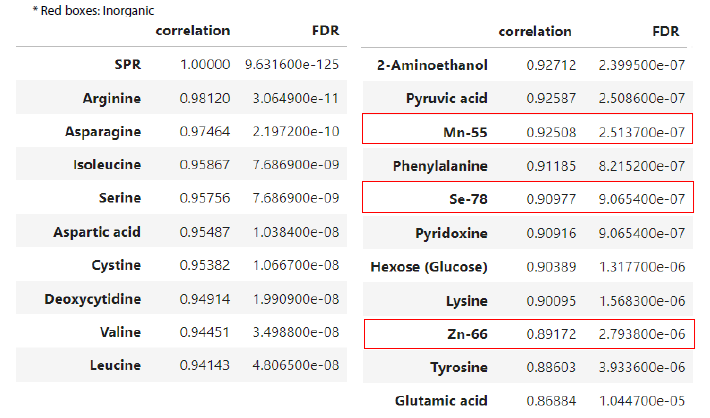Click the right table's FDR column header

(667, 31)
